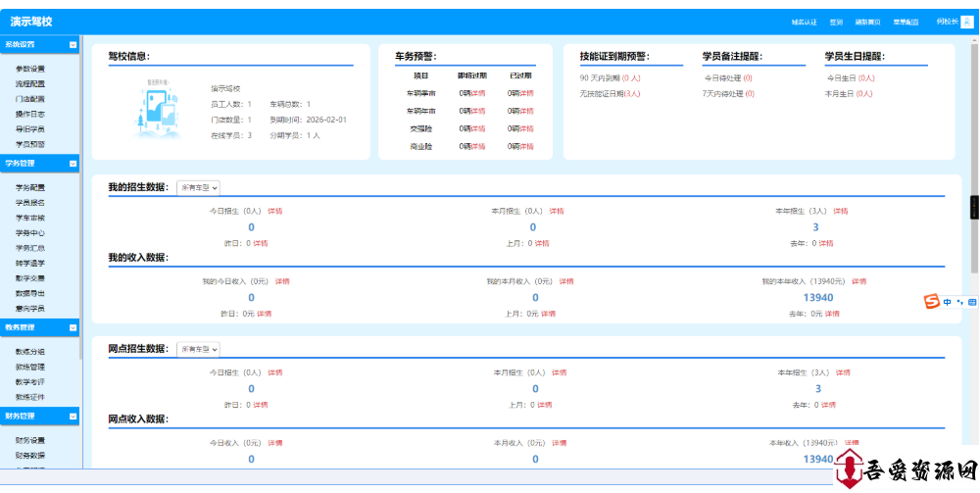
Task: Click the 何校长 user name
Action: pos(947,22)
